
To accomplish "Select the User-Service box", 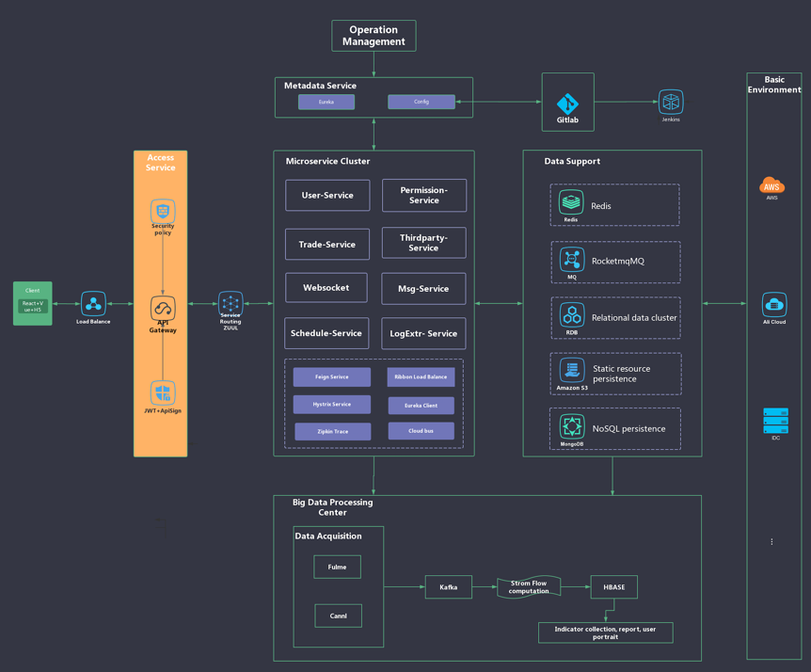I will (327, 196).
